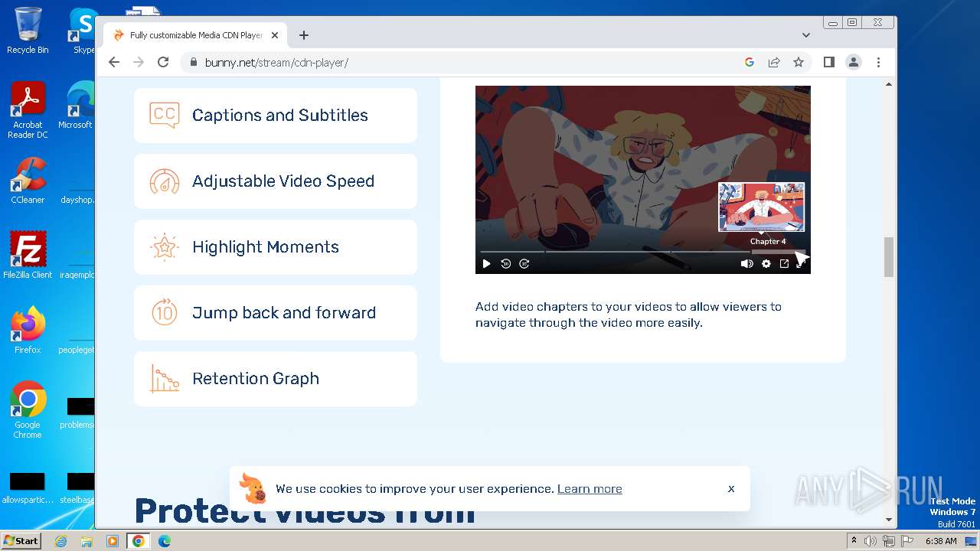Click the scrollbar down arrow
Image resolution: width=980 pixels, height=551 pixels.
tap(889, 520)
